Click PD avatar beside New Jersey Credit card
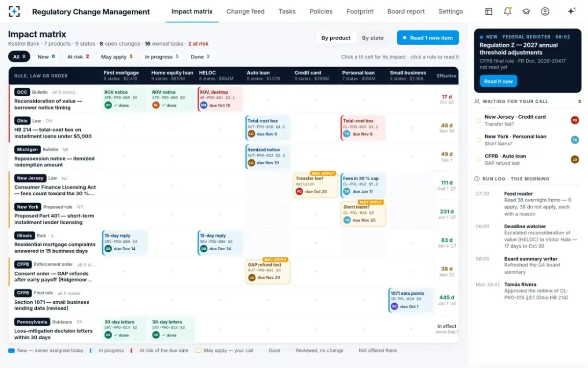 pos(575,120)
